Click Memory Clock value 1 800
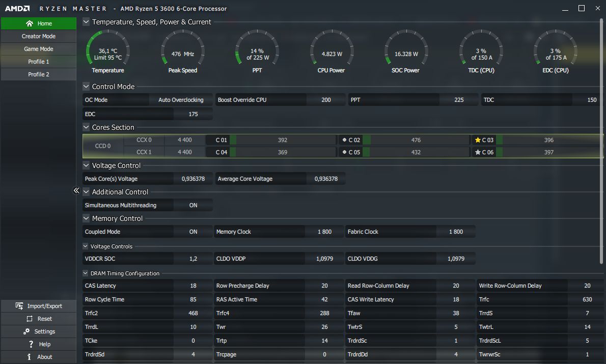This screenshot has width=606, height=364. coord(325,232)
